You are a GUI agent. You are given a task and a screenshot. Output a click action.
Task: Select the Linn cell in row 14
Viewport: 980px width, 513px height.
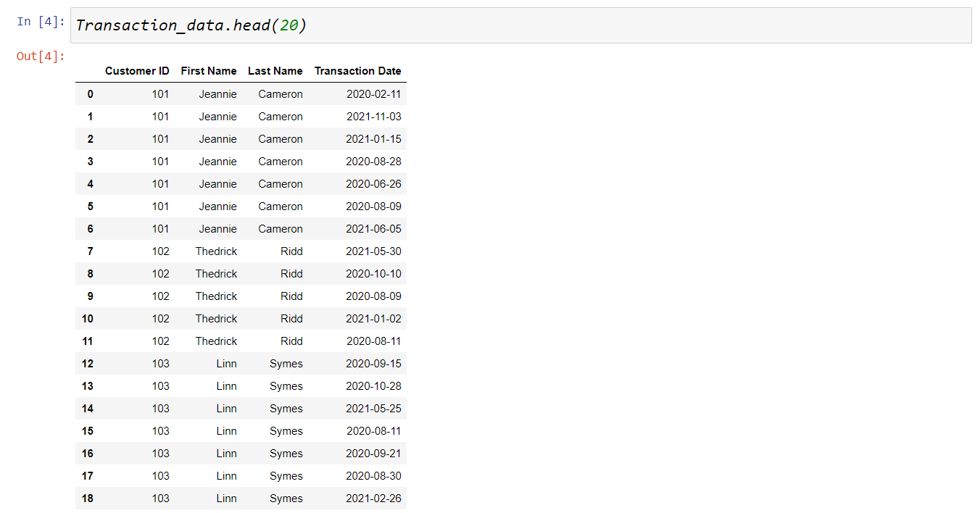coord(226,409)
